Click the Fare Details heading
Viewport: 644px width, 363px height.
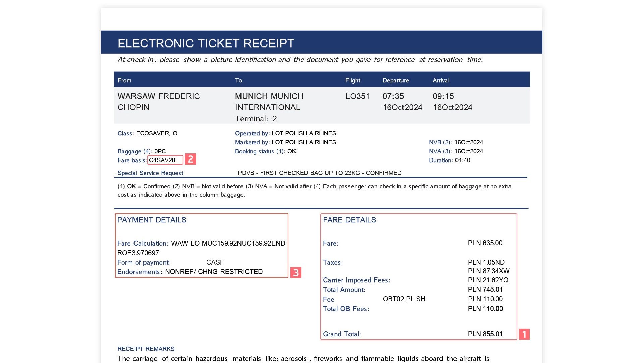(x=349, y=220)
